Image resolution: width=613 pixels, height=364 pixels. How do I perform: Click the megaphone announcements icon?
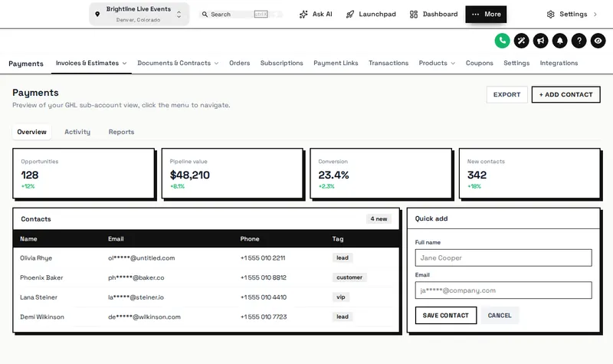pyautogui.click(x=540, y=41)
